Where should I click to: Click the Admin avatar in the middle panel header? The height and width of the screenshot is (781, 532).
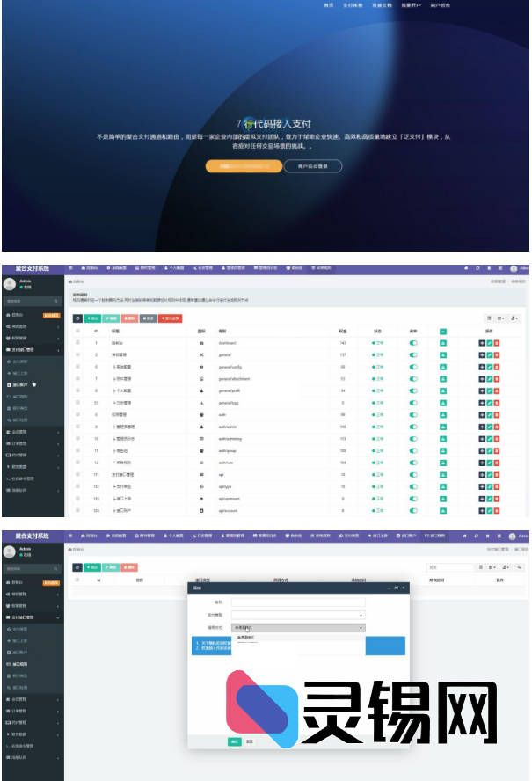point(514,267)
